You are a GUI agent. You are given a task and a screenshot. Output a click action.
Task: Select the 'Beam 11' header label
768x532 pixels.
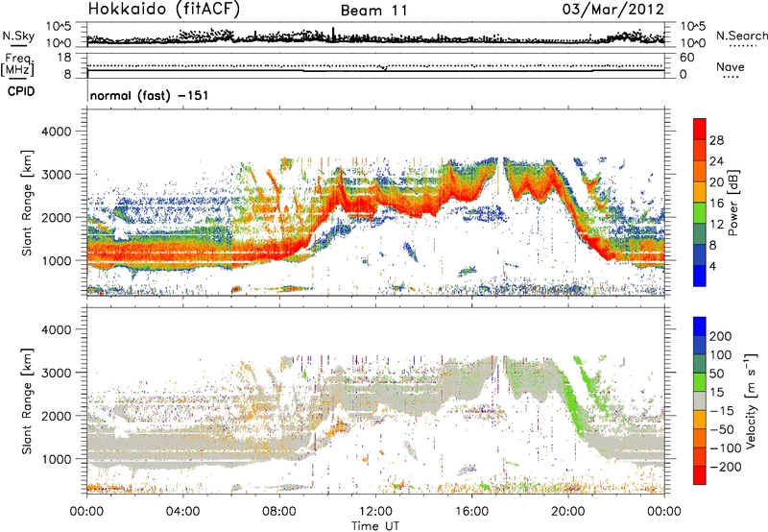[x=373, y=11]
